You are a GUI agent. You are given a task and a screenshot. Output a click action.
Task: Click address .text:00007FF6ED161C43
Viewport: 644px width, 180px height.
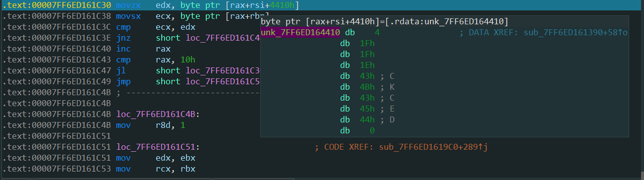click(x=57, y=60)
